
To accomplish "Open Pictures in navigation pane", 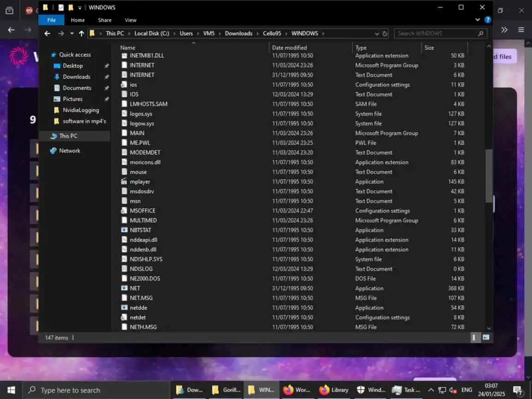I will [x=72, y=99].
